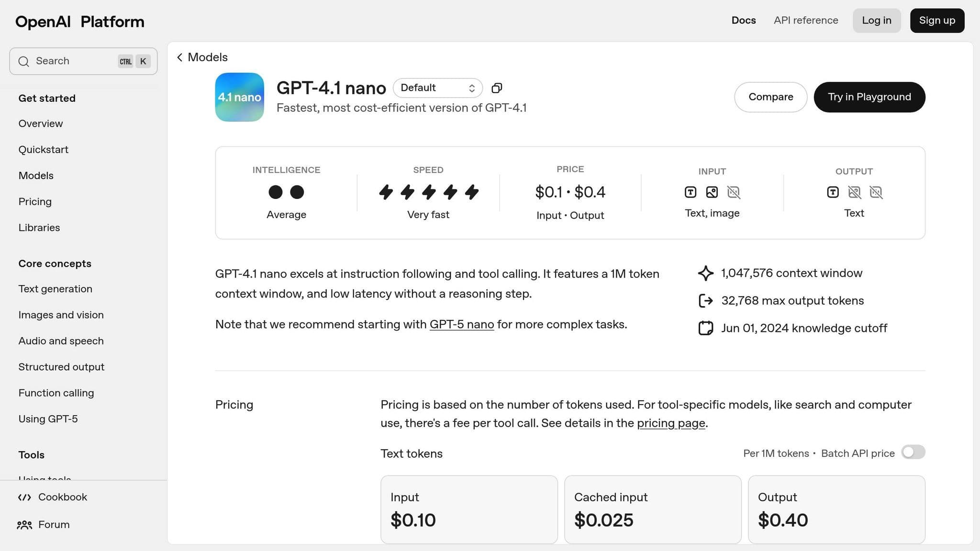This screenshot has height=551, width=980.
Task: Open Libraries in the sidebar
Action: (x=39, y=228)
